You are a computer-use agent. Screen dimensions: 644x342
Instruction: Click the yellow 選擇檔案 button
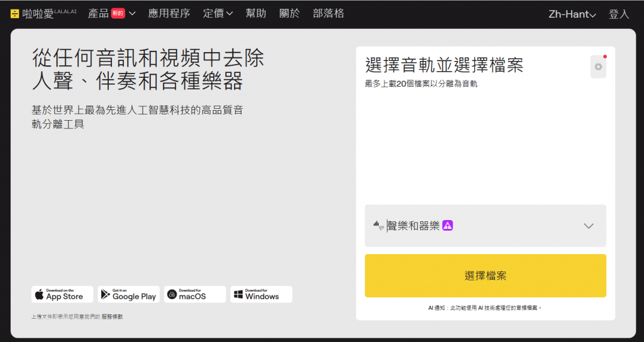pyautogui.click(x=486, y=275)
